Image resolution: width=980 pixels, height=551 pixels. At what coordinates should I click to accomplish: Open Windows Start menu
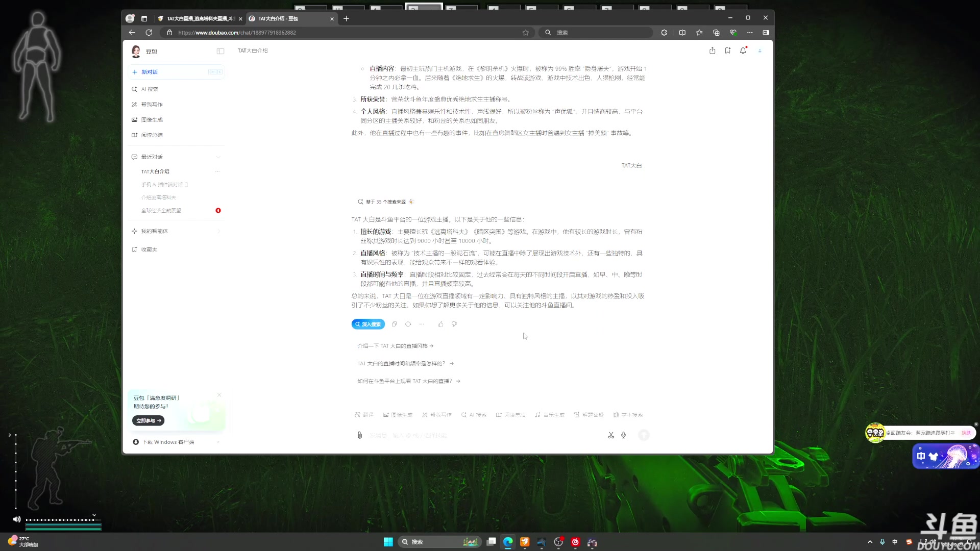coord(388,542)
